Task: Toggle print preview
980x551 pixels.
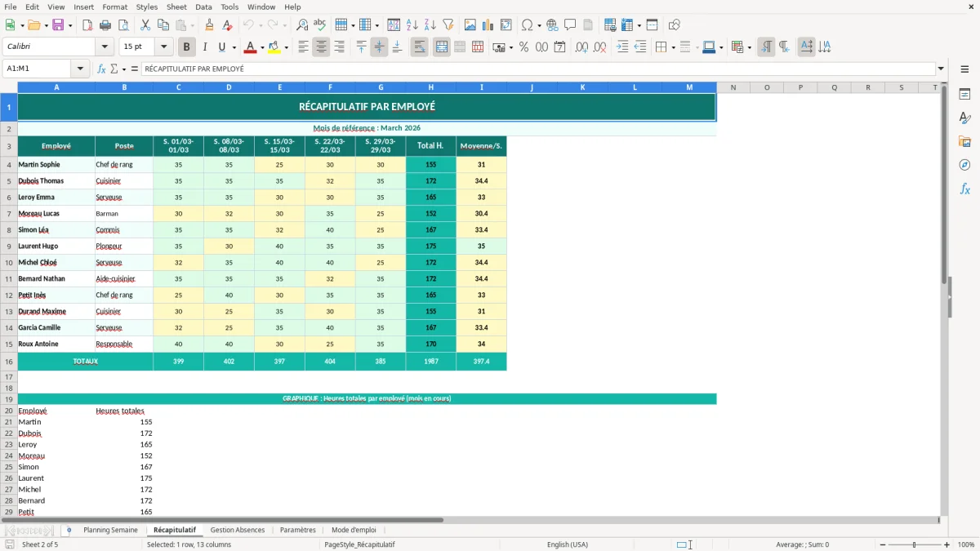Action: [123, 25]
